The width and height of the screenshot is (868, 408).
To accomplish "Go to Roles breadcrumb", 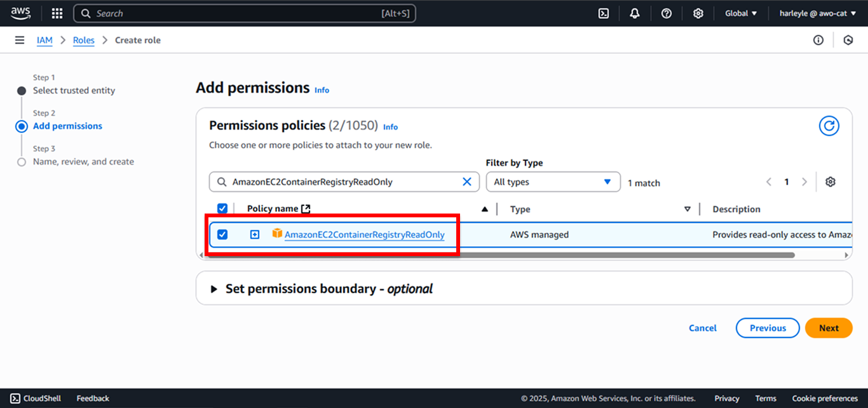I will pos(83,40).
